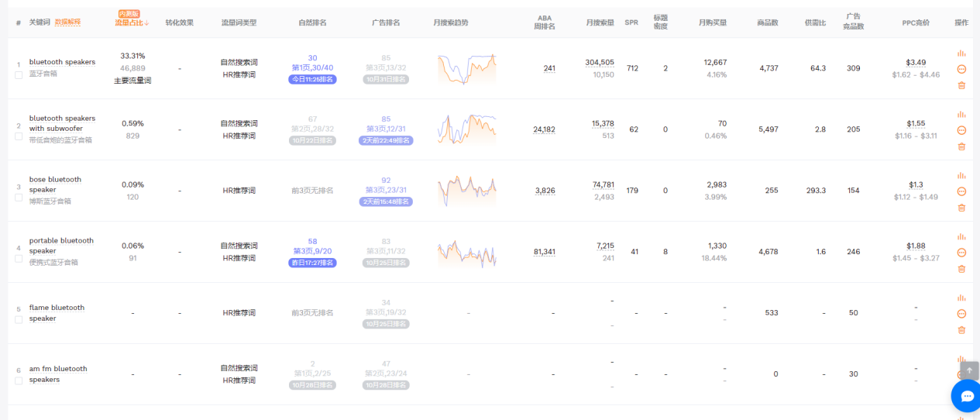Click the 2天前22:49排名 badge for subwoofer row
This screenshot has width=980, height=420.
pyautogui.click(x=386, y=140)
